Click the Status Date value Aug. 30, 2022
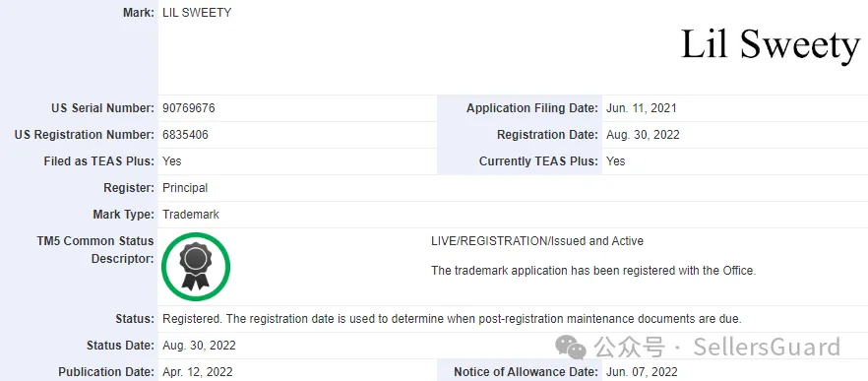868x381 pixels. 199,347
